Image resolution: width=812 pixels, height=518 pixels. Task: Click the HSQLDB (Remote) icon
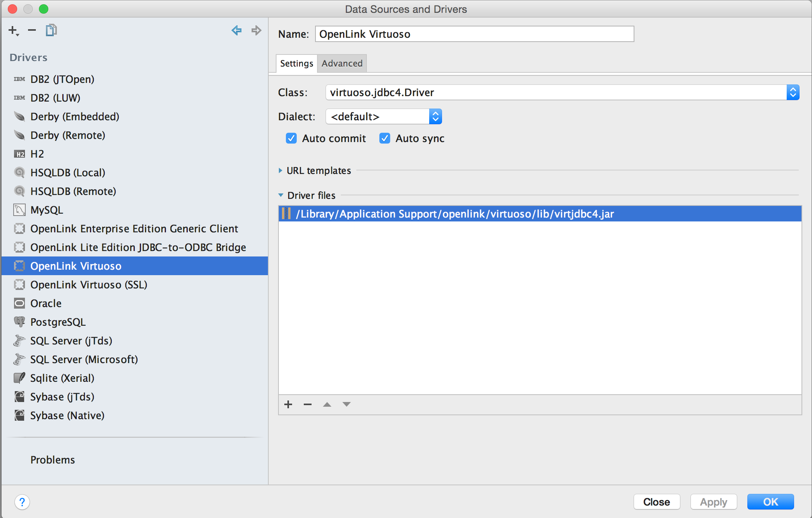(x=19, y=191)
